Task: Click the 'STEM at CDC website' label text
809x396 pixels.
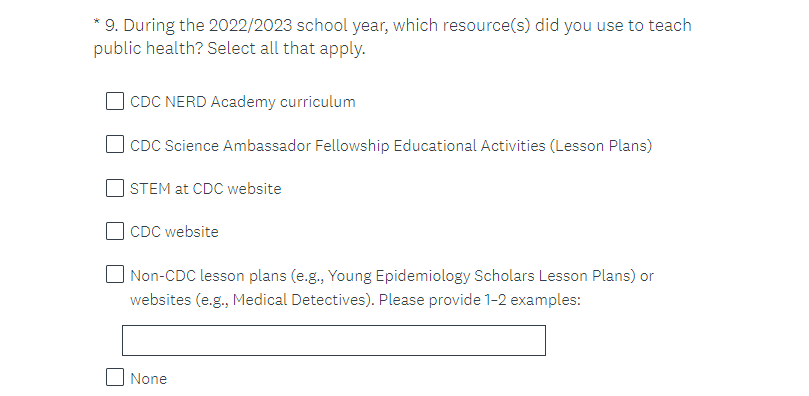Action: pyautogui.click(x=205, y=189)
